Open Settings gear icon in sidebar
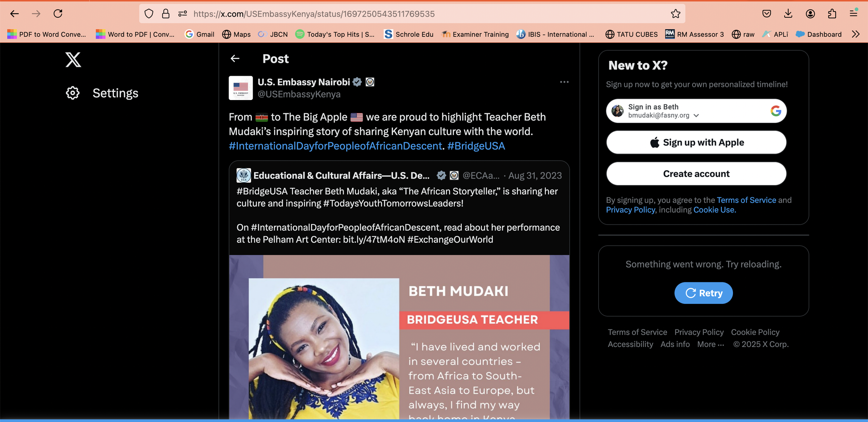The image size is (868, 422). [73, 93]
